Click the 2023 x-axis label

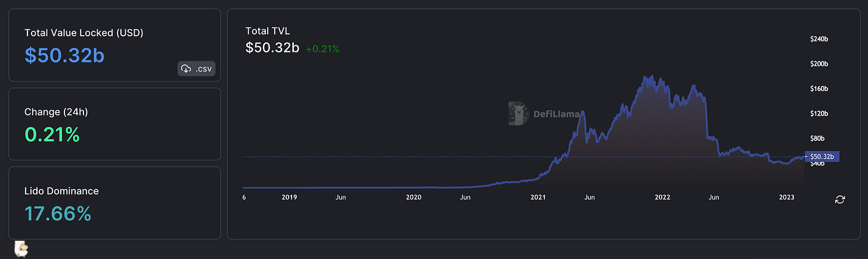787,197
